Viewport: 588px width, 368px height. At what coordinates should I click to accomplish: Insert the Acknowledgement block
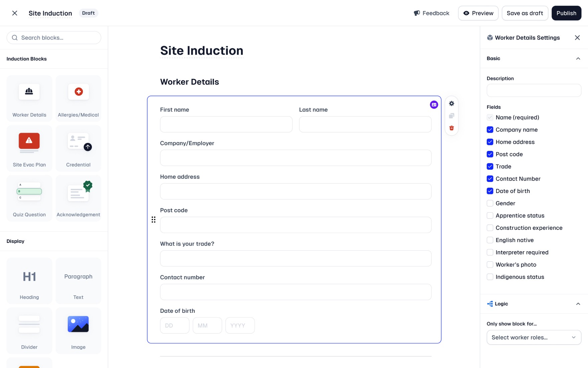point(78,198)
